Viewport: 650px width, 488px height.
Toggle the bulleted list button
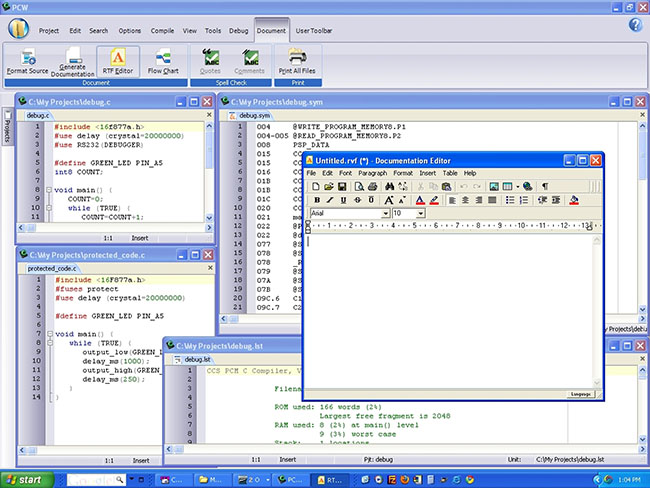click(510, 200)
